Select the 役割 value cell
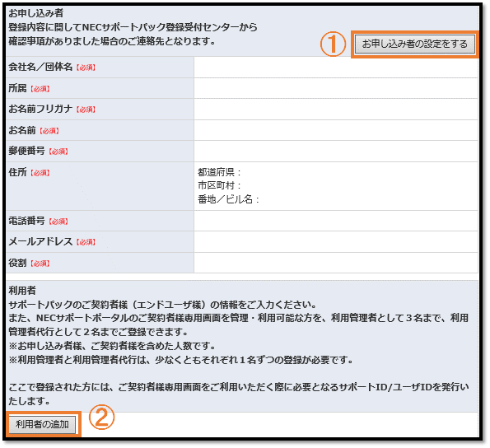The width and height of the screenshot is (490, 448). pos(336,263)
